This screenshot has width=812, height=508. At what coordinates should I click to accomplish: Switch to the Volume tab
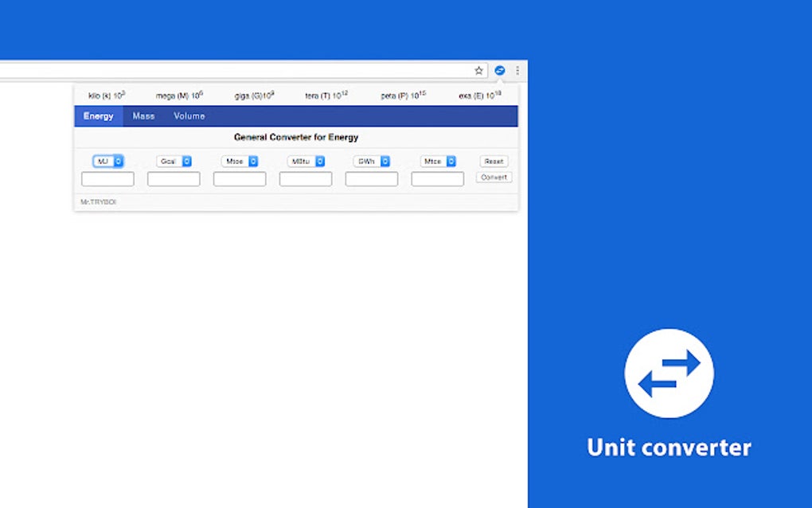189,115
